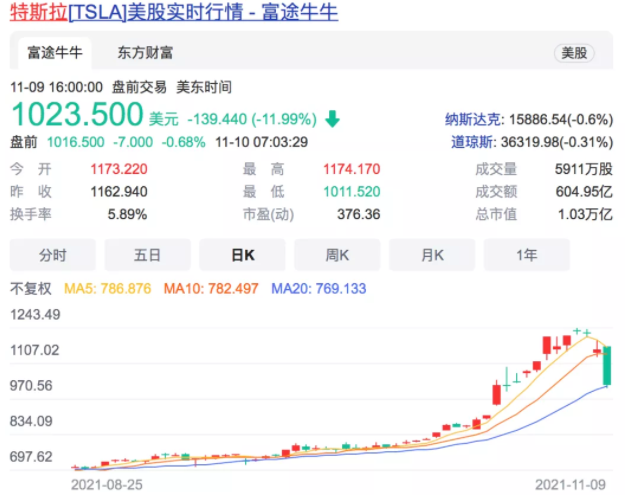
Task: Select the 分时 chart tab
Action: pos(53,255)
